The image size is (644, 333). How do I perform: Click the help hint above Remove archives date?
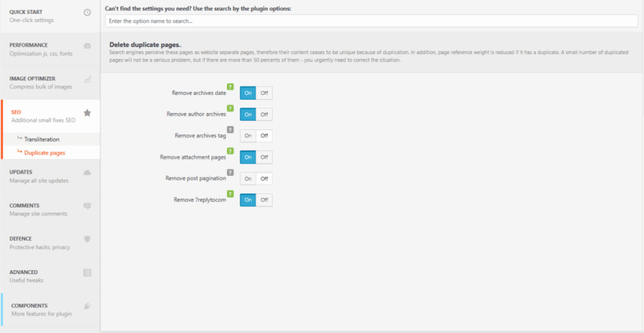coord(230,86)
